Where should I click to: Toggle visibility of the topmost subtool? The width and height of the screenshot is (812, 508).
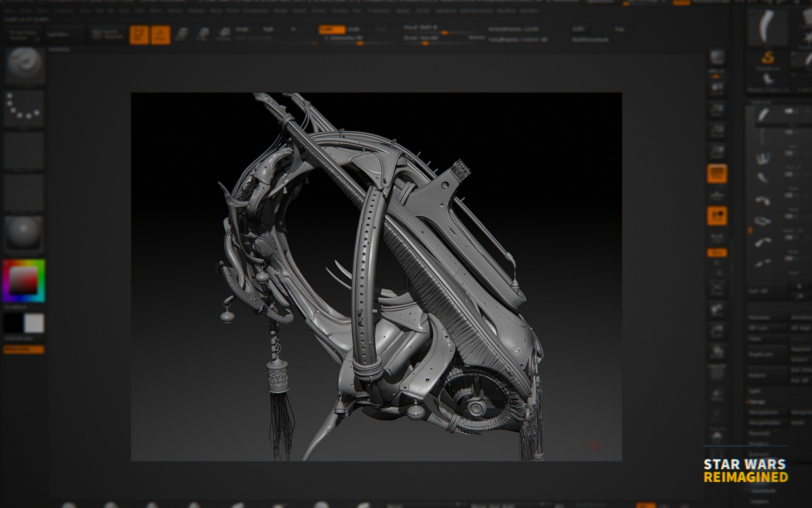(x=790, y=111)
